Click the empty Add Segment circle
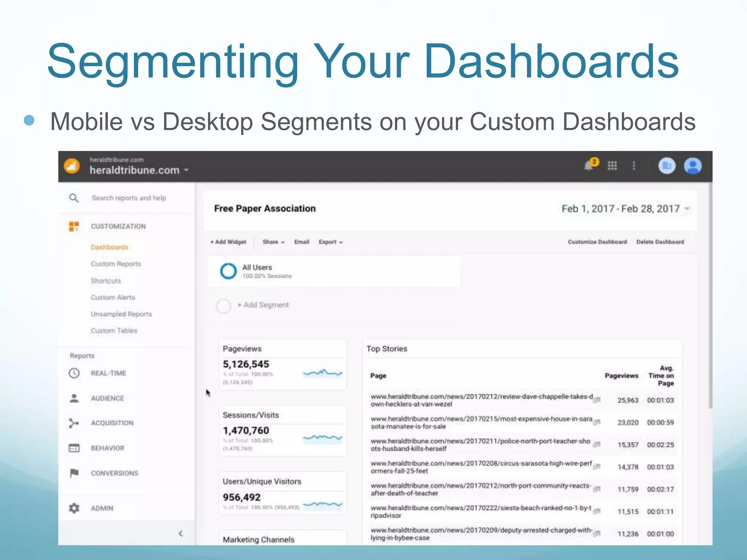The width and height of the screenshot is (747, 560). click(x=223, y=306)
